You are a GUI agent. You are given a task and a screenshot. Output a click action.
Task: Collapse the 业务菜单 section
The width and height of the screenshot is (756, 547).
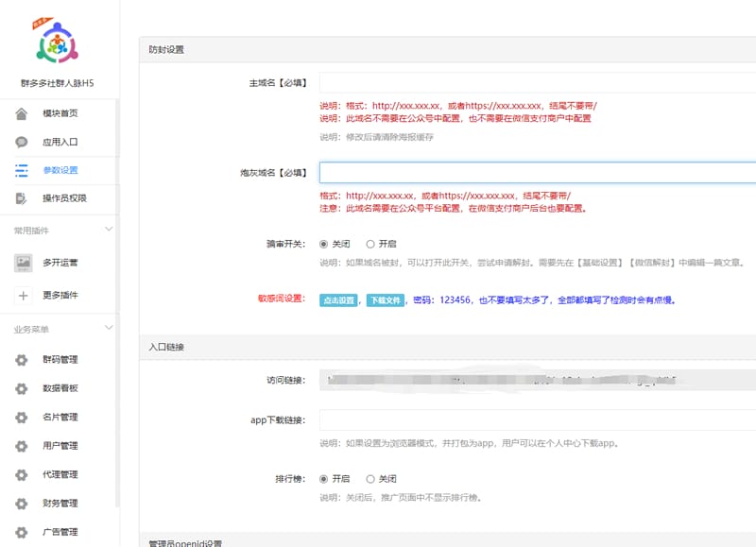pyautogui.click(x=108, y=329)
